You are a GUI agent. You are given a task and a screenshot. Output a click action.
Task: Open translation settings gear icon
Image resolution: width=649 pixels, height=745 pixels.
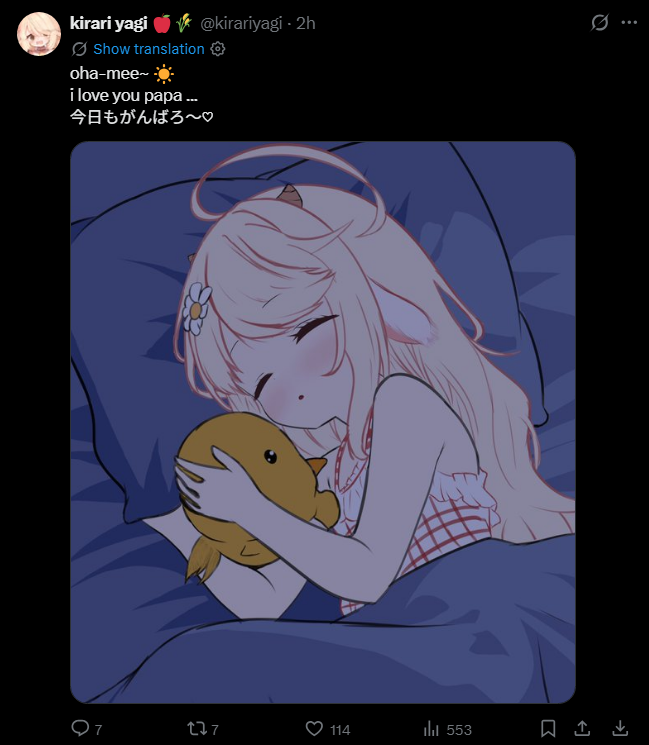coord(218,49)
